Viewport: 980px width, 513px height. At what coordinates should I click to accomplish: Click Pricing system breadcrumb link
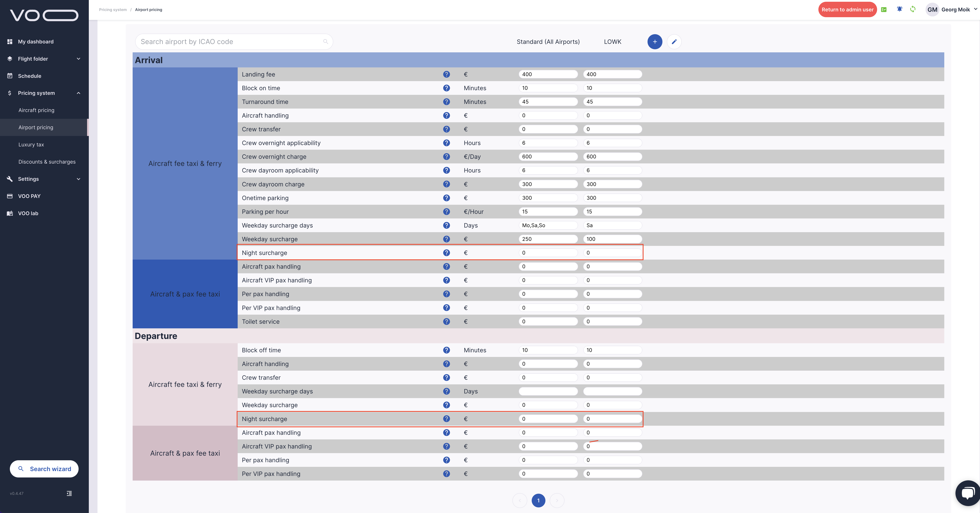(113, 9)
